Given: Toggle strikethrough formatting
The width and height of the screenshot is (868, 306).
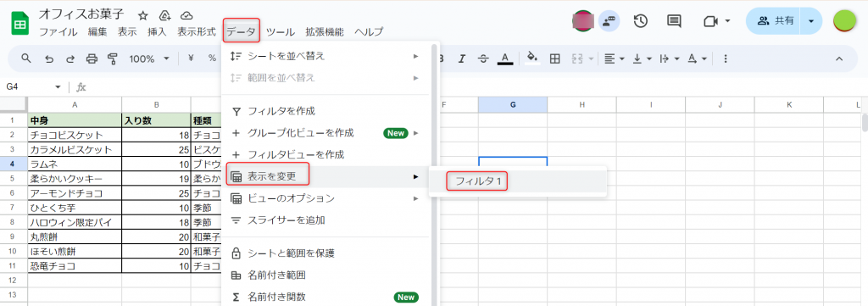Looking at the screenshot, I should click(x=482, y=58).
